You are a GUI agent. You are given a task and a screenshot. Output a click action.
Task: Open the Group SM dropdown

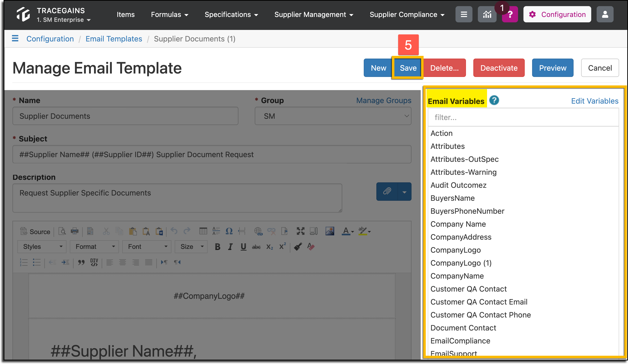(333, 116)
